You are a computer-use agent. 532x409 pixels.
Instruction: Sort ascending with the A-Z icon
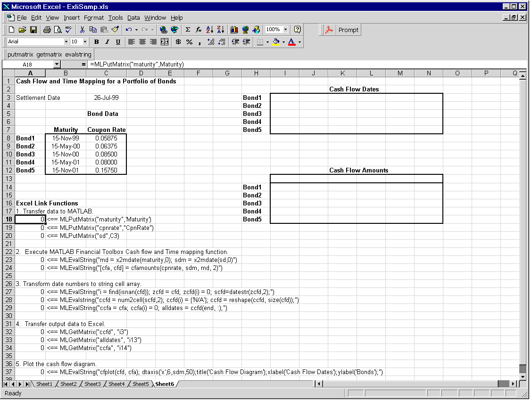210,30
